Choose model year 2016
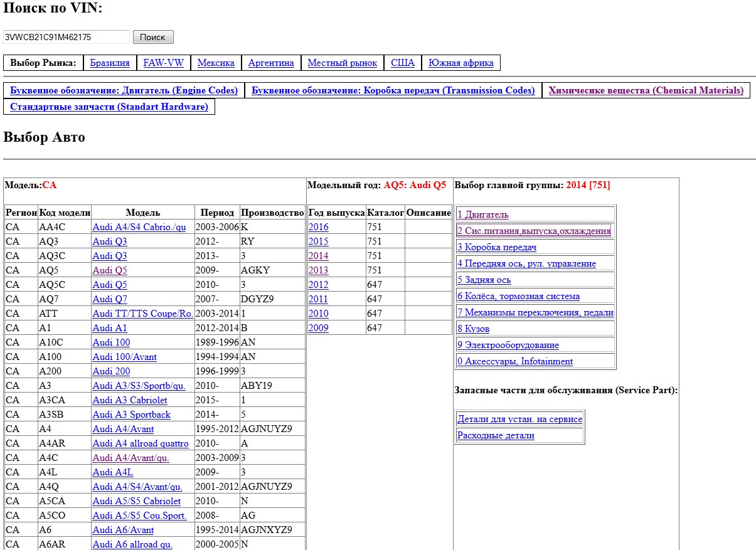The width and height of the screenshot is (756, 550). coord(318,227)
